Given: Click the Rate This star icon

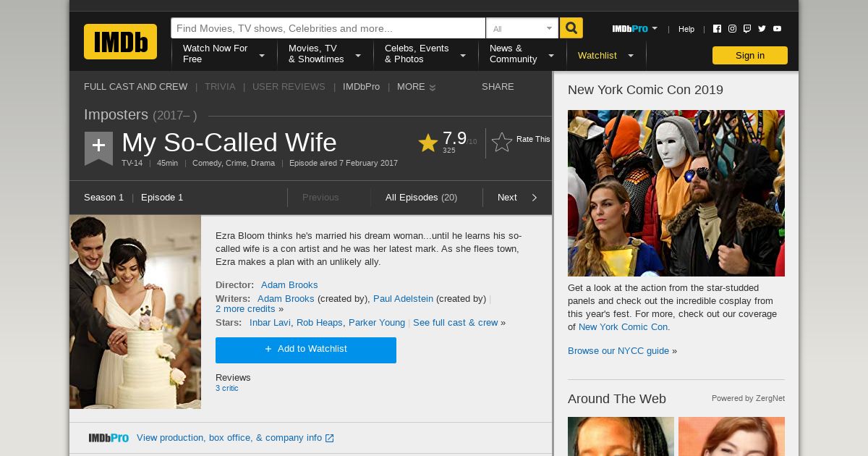Looking at the screenshot, I should (x=502, y=142).
